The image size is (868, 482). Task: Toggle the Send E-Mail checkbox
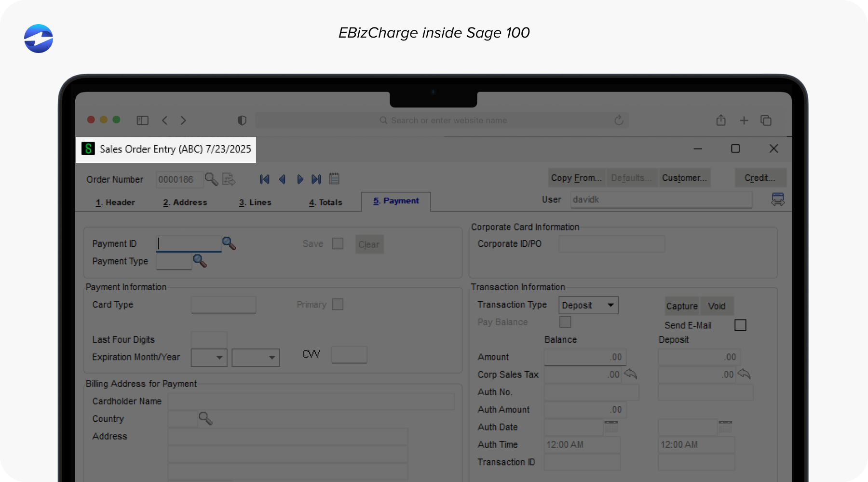740,325
